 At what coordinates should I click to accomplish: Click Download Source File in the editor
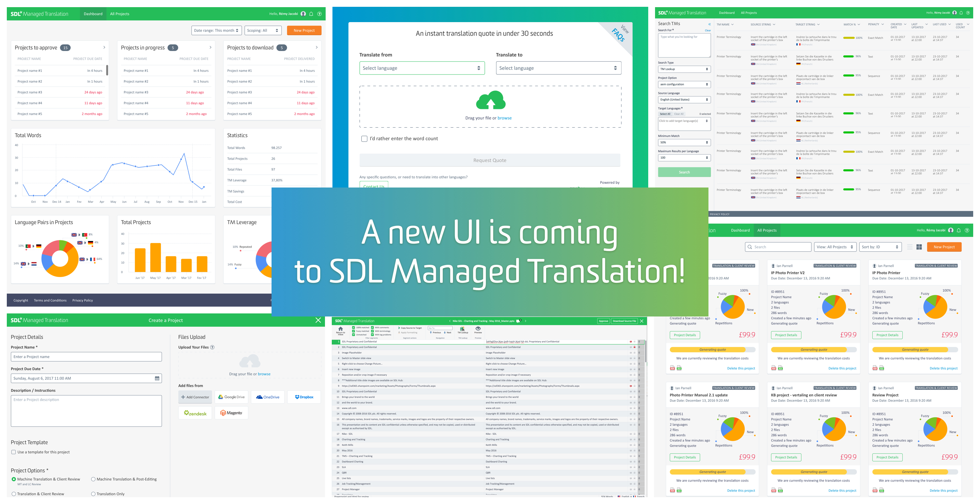624,321
